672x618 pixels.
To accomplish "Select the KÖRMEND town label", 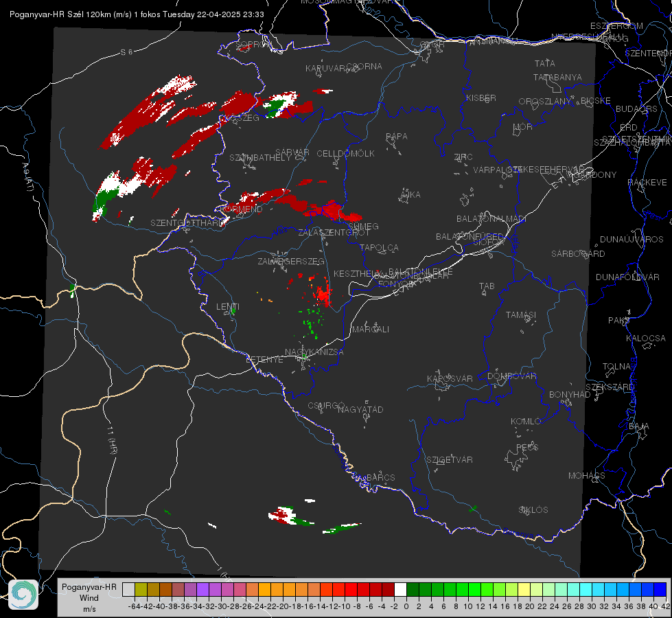I will pos(242,209).
